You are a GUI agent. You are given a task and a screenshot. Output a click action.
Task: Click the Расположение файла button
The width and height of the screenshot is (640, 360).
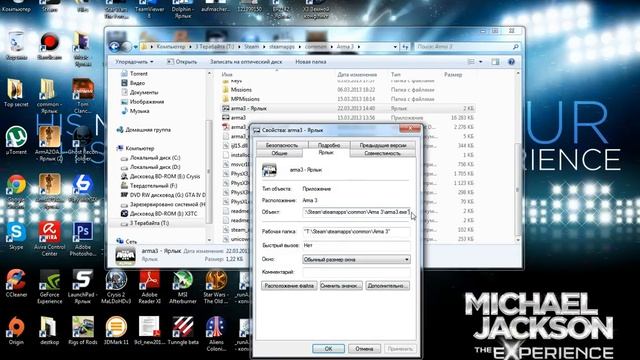(289, 286)
